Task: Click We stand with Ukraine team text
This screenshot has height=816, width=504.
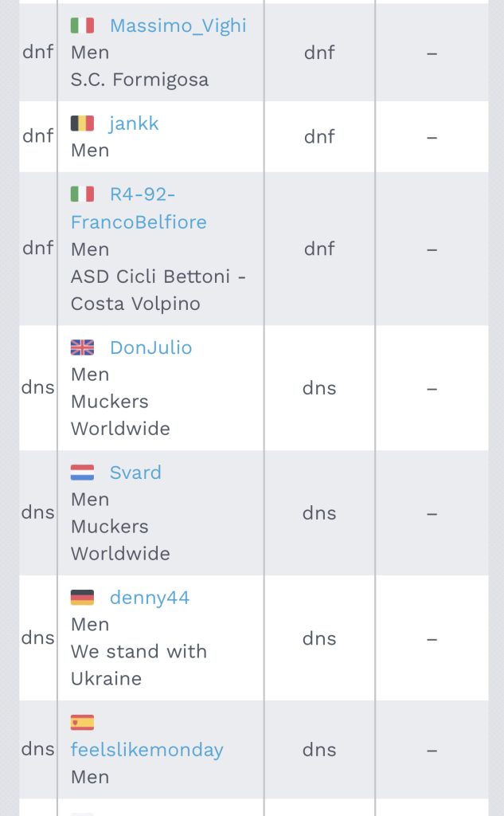Action: point(139,665)
